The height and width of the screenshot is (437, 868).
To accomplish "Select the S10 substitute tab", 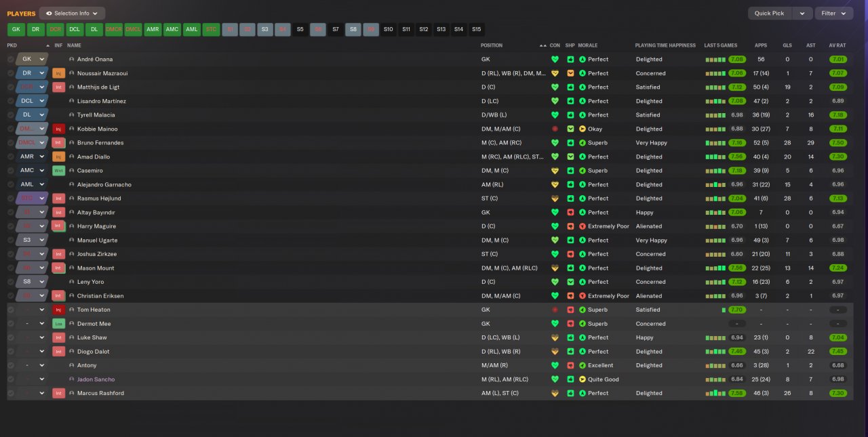I will (388, 30).
